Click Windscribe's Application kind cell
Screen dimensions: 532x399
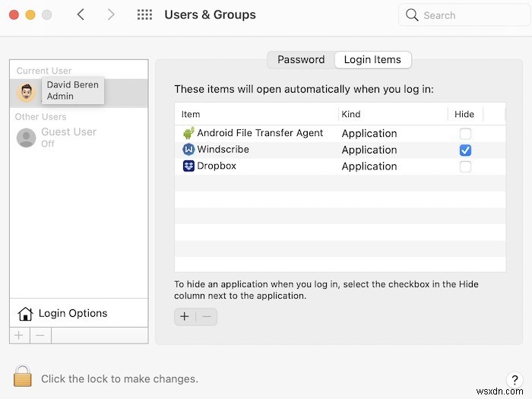[369, 150]
